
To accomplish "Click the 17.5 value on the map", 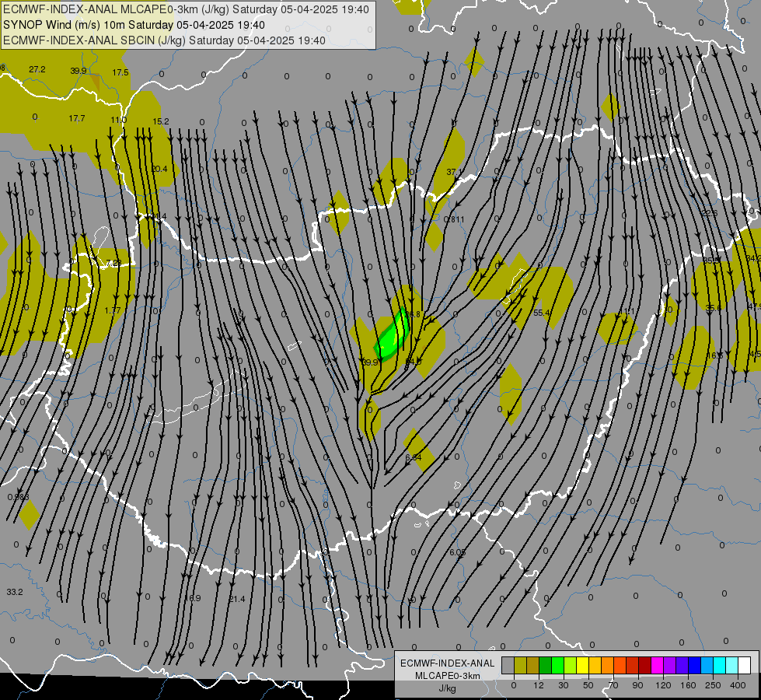I will pos(120,72).
